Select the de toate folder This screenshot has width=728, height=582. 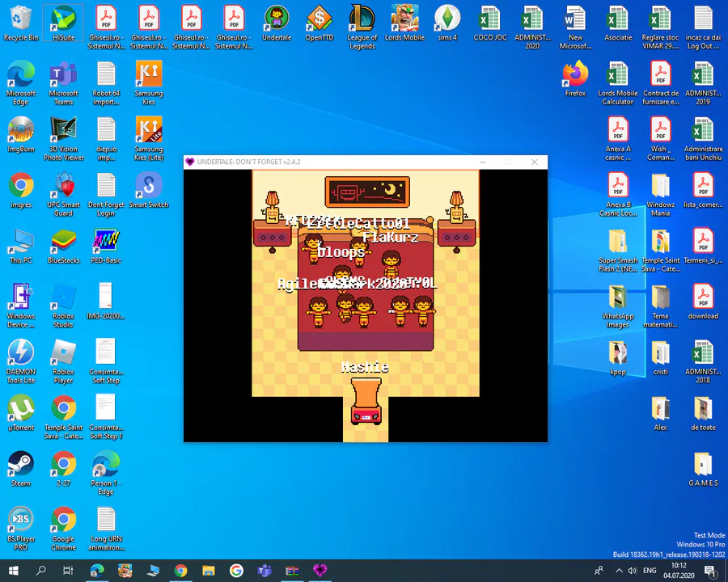pos(703,413)
